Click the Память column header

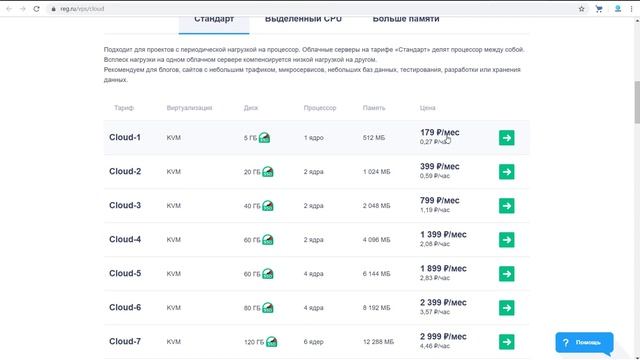click(x=374, y=108)
